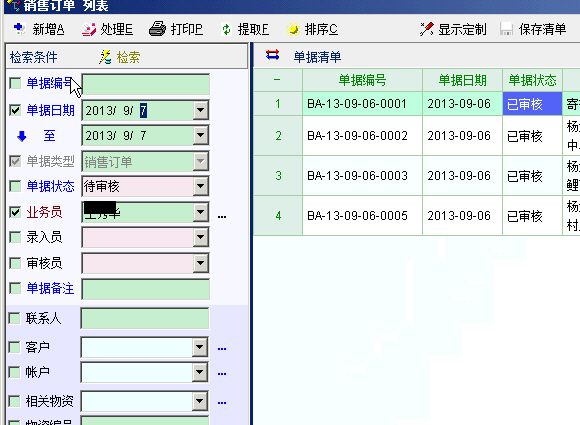This screenshot has width=580, height=425.
Task: Click the 排序C sort icon
Action: coord(294,29)
